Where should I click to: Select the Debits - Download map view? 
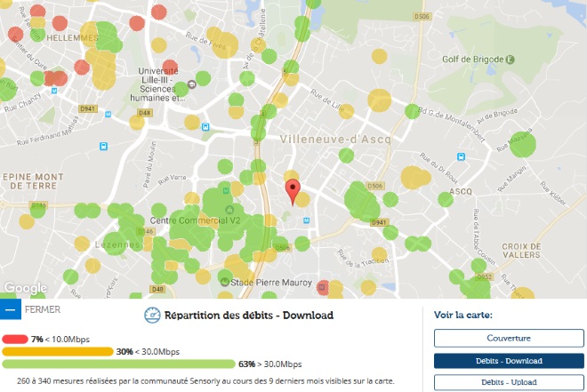tap(508, 360)
